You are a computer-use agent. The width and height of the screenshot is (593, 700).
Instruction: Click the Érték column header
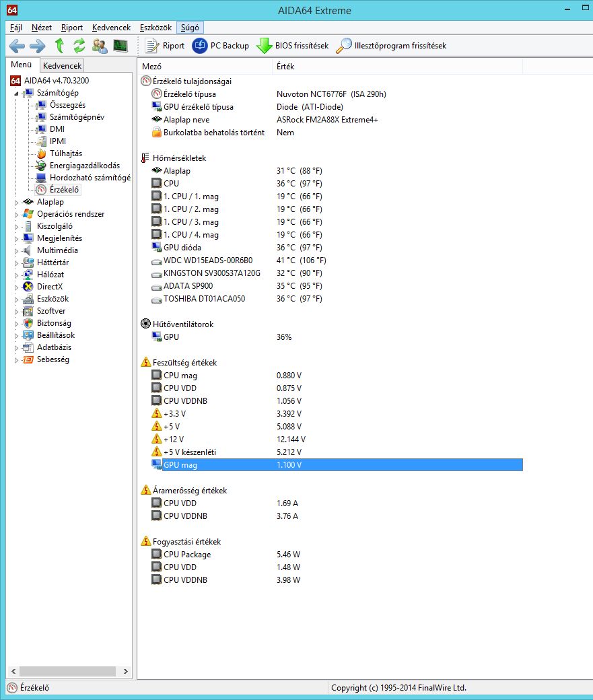397,66
